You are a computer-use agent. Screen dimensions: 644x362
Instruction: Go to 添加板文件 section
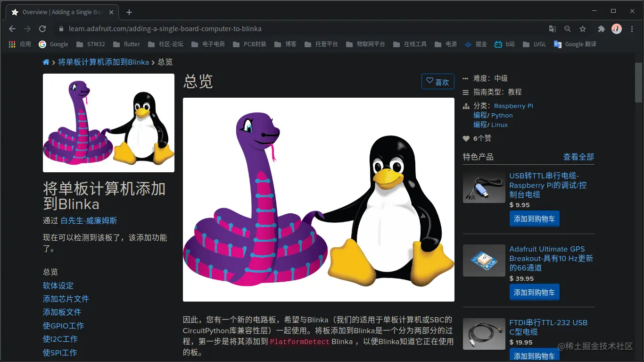[62, 312]
